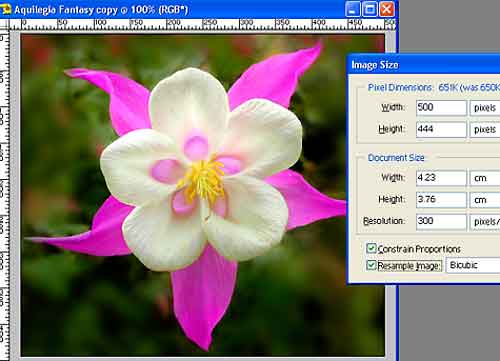Click the 'Aquilegia Fantasy copy @ 100%' title text
Viewport: 500px width, 361px height.
click(85, 10)
